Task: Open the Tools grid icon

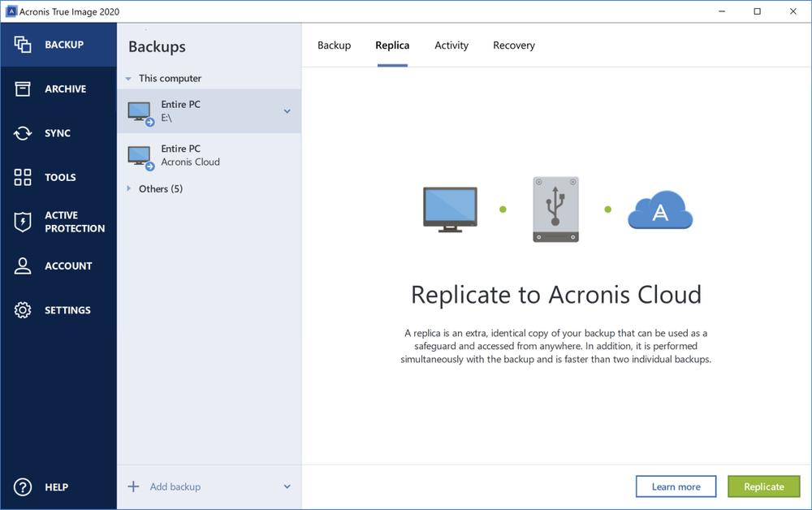Action: point(22,177)
